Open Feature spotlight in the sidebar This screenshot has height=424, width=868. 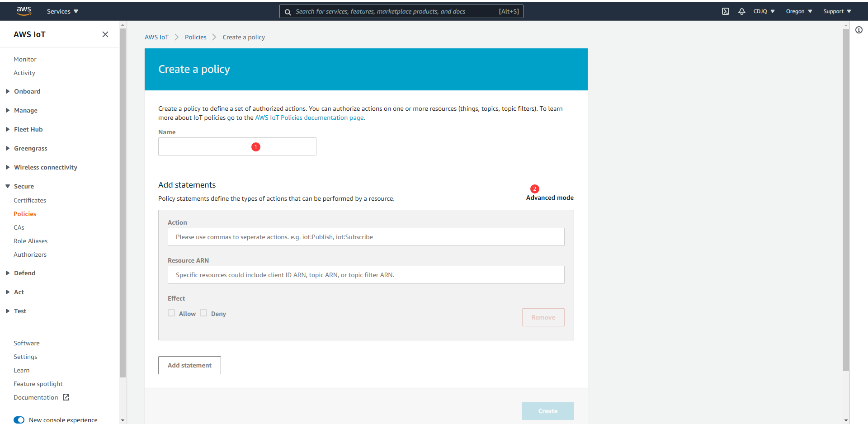point(38,384)
